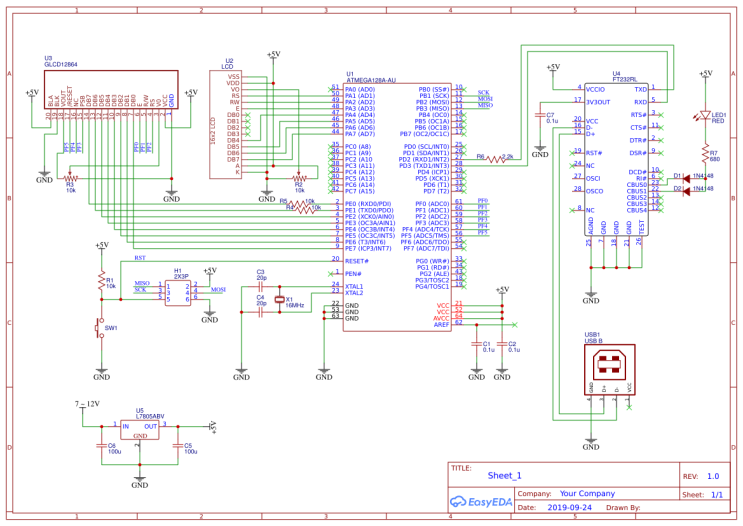Select the C7 0.1u capacitor
This screenshot has height=526, width=743.
click(x=540, y=115)
